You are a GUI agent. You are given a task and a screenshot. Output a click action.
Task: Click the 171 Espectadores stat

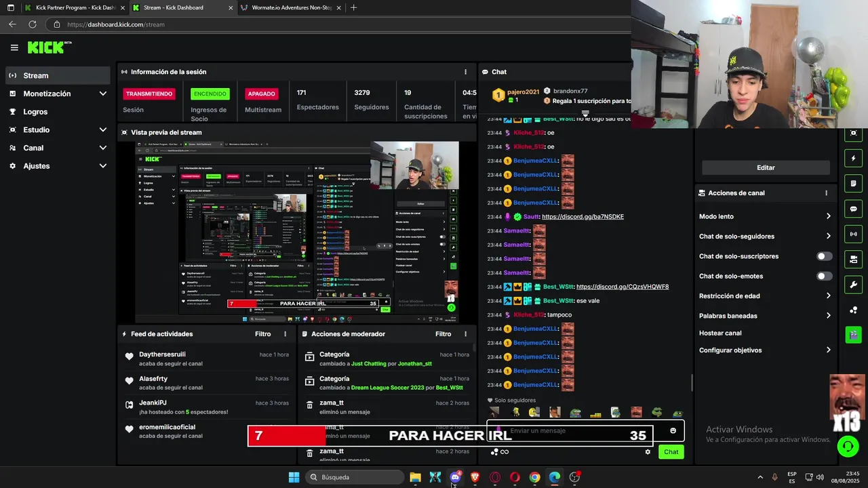pyautogui.click(x=317, y=100)
